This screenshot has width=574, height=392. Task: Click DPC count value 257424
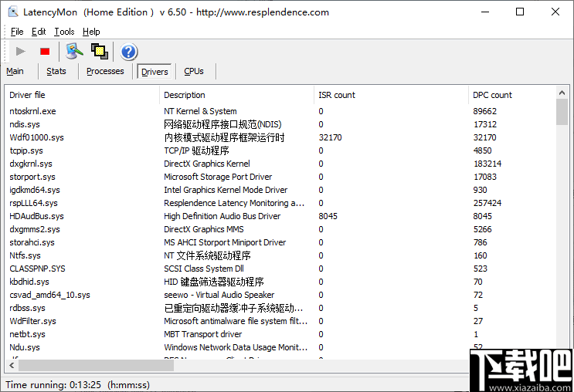(487, 203)
